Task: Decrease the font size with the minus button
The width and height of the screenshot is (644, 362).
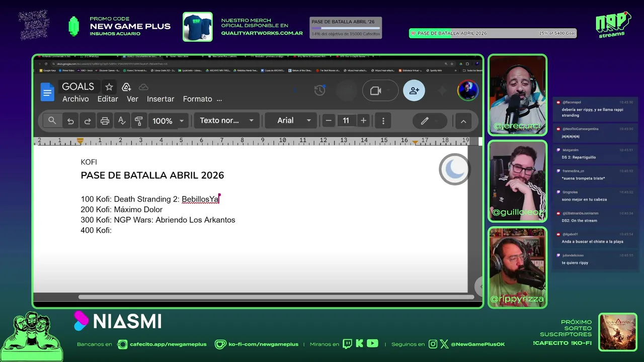Action: [329, 121]
